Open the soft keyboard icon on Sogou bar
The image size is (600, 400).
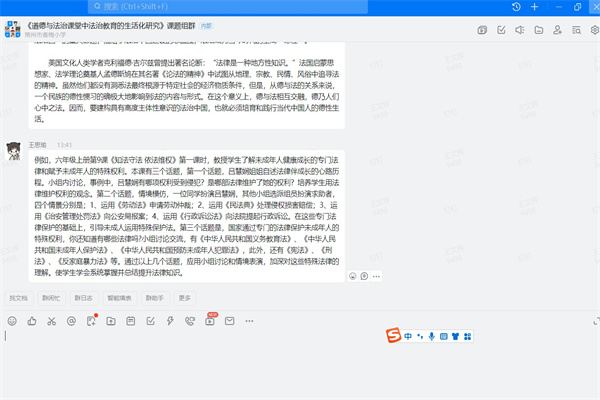443,336
